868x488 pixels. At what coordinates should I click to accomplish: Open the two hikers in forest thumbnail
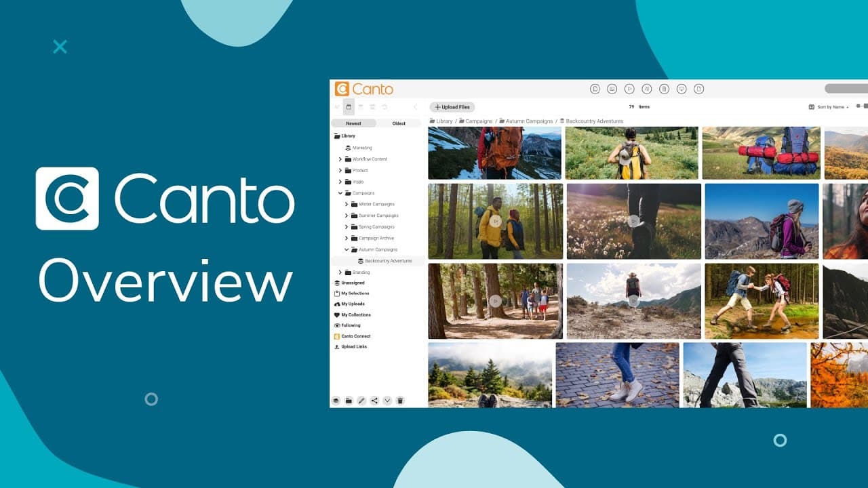[495, 221]
